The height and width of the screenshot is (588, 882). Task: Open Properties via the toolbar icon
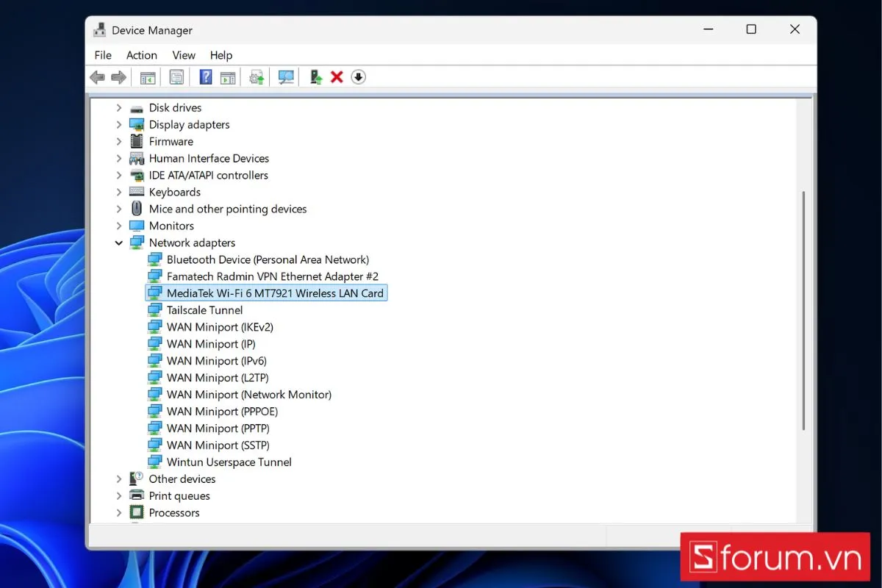[x=176, y=77]
